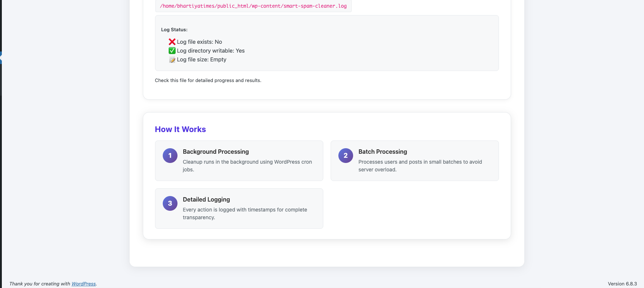Screen dimensions: 644x288
Task: Click the How It Works heading
Action: (x=180, y=129)
